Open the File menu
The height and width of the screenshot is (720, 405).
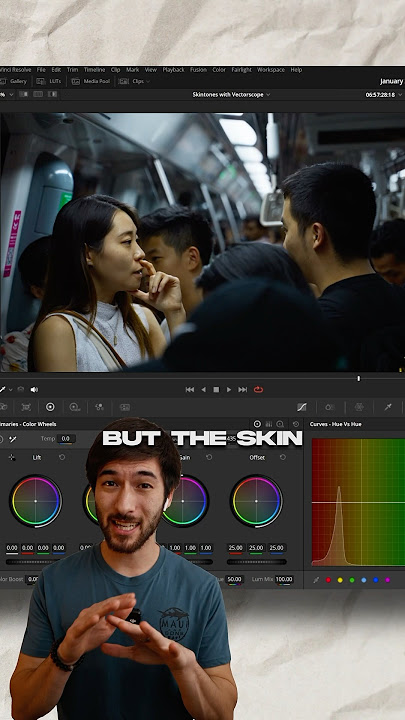[x=41, y=70]
